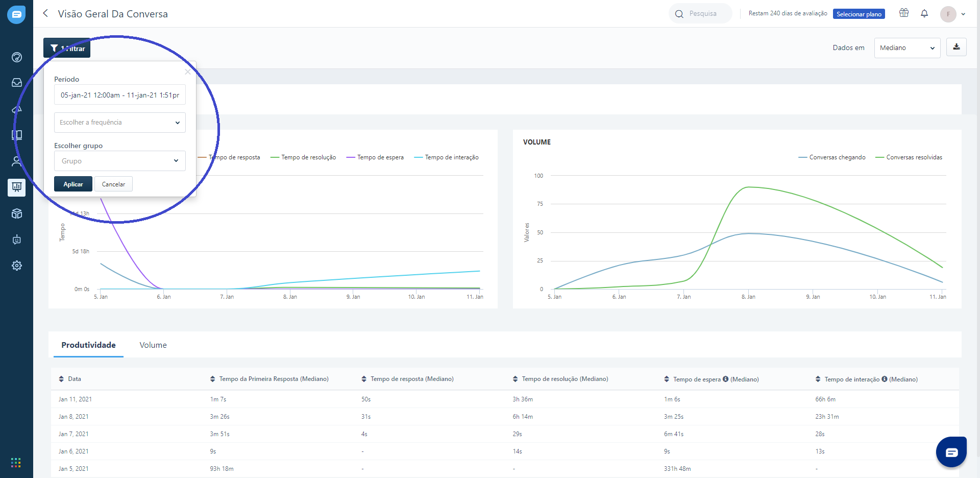
Task: Open the Grupo dropdown
Action: tap(120, 161)
